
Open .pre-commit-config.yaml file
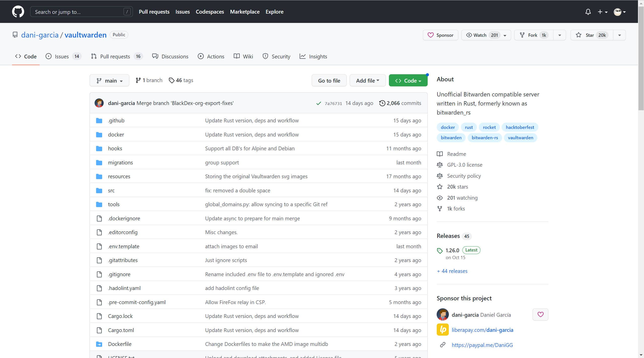pyautogui.click(x=137, y=302)
